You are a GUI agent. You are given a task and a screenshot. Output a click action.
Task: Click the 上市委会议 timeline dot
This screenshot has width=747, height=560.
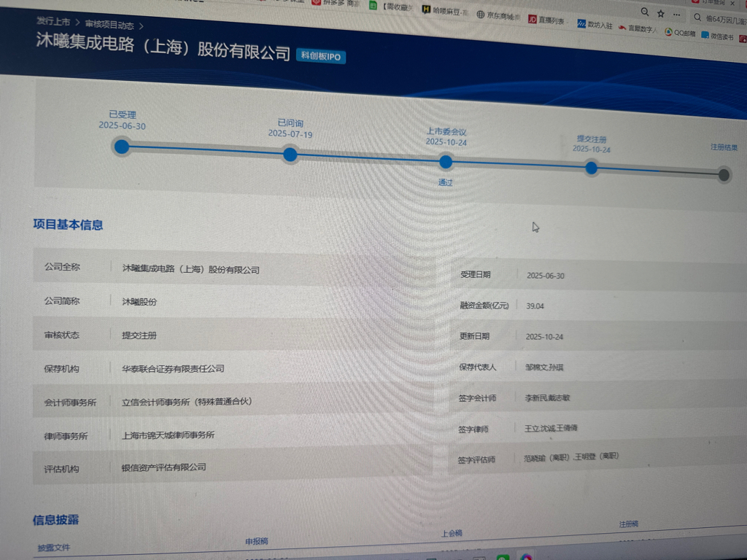click(446, 162)
